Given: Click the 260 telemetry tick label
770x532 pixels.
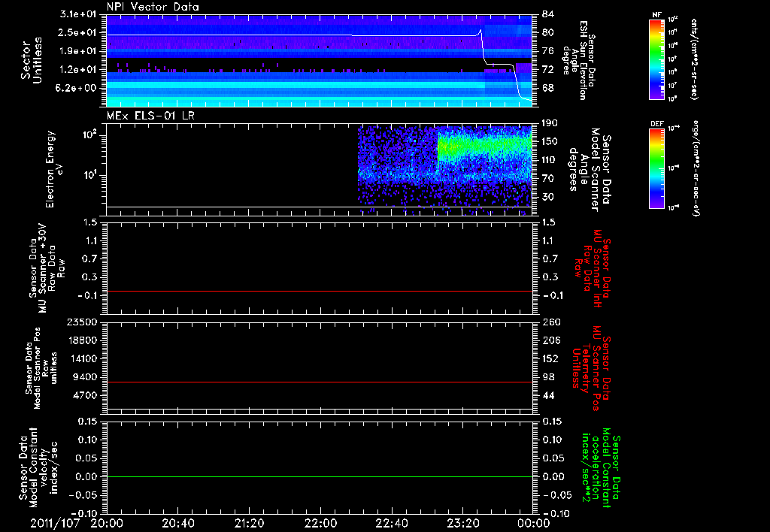Looking at the screenshot, I should (x=551, y=322).
